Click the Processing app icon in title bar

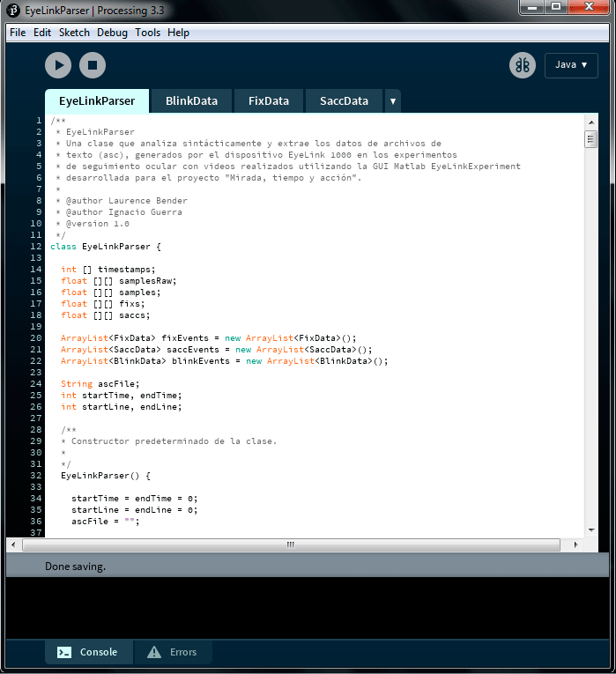tap(15, 10)
